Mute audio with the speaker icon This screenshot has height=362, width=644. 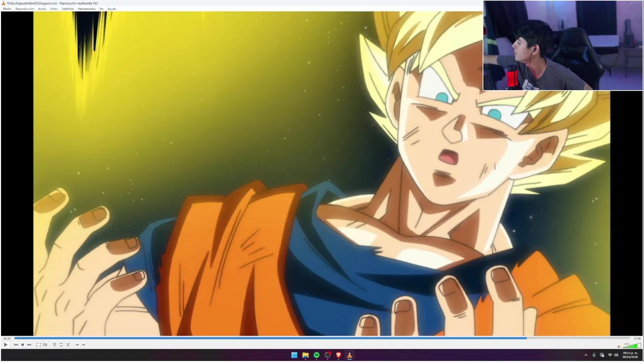(x=619, y=346)
